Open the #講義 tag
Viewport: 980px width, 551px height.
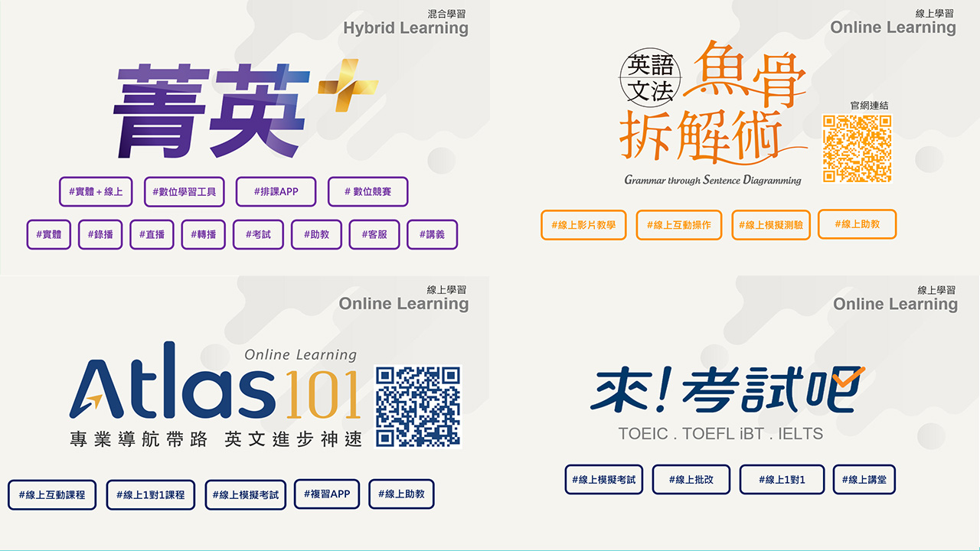tap(432, 235)
